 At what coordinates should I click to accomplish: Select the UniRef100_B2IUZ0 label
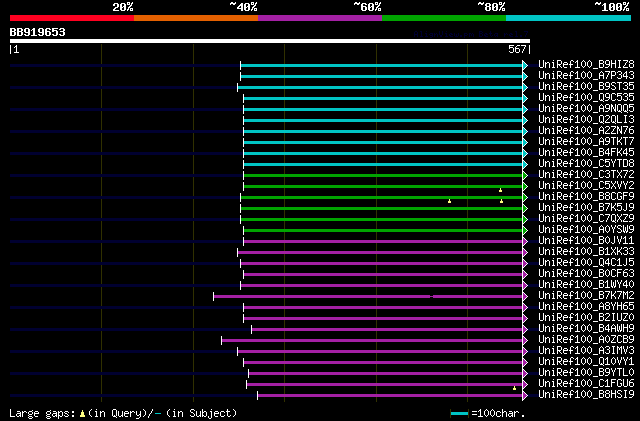pyautogui.click(x=586, y=318)
